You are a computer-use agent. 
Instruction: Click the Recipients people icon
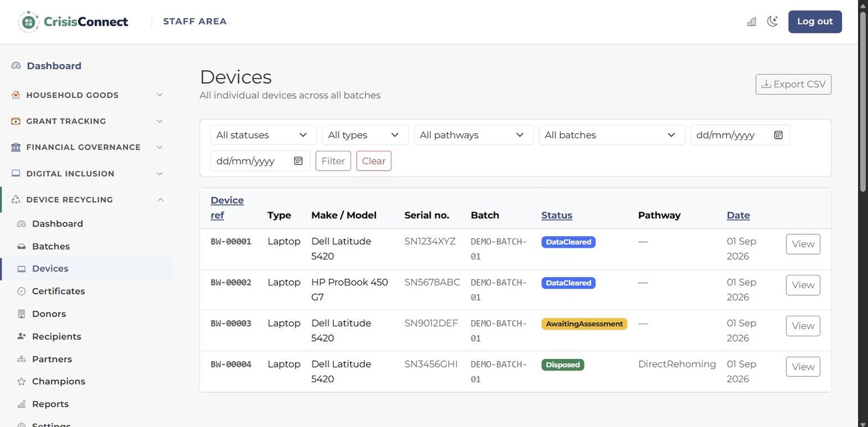pyautogui.click(x=21, y=336)
